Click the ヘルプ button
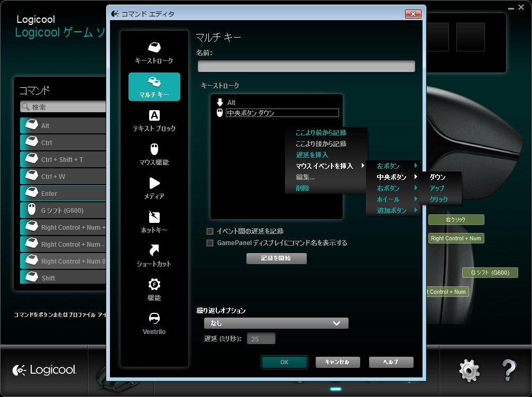The image size is (532, 397). tap(391, 362)
